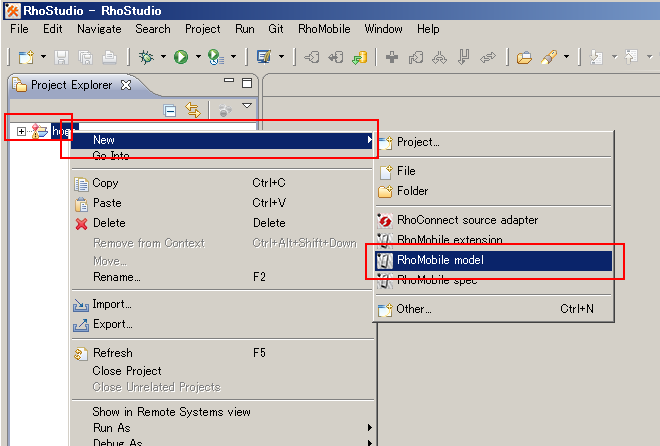Open the Edit menu
The image size is (660, 446).
coord(53,29)
